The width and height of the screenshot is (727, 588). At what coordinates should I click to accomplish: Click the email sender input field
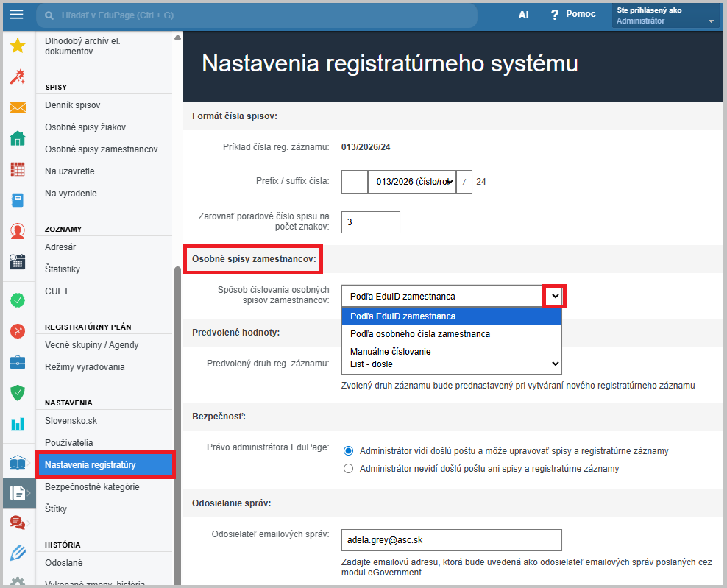click(x=451, y=540)
